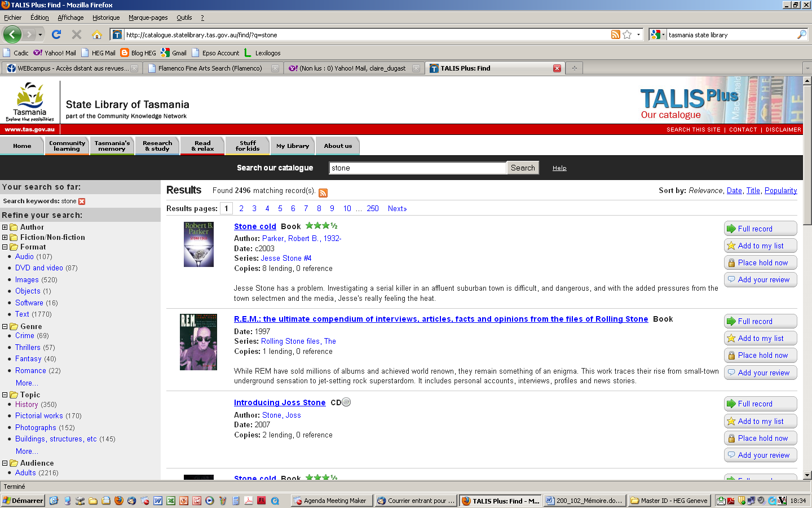Open the Outils menu
Viewport: 812px width, 508px height.
[184, 17]
